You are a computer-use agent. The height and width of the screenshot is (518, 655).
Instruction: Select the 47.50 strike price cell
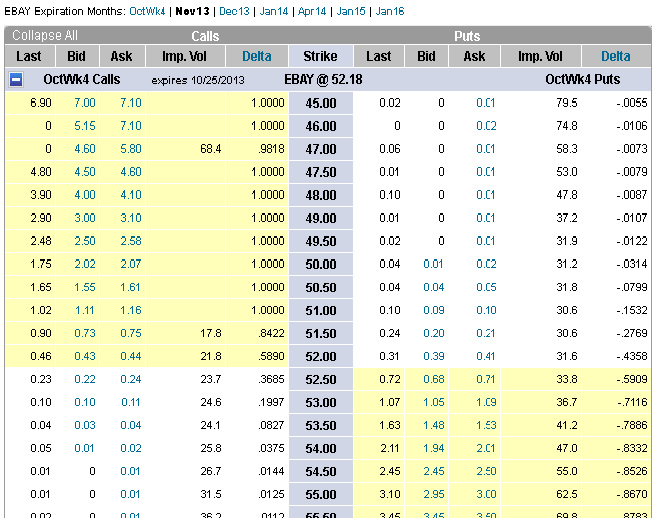(321, 172)
